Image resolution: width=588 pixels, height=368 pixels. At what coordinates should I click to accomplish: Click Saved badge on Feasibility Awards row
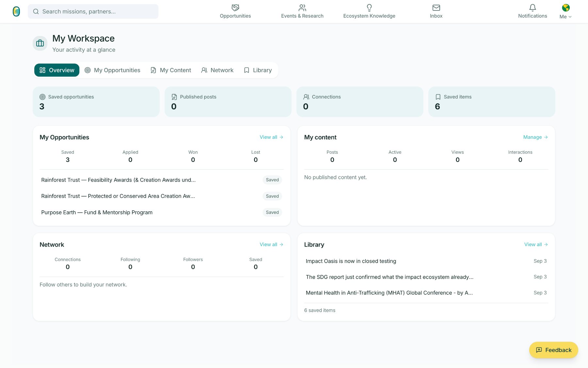pyautogui.click(x=272, y=180)
